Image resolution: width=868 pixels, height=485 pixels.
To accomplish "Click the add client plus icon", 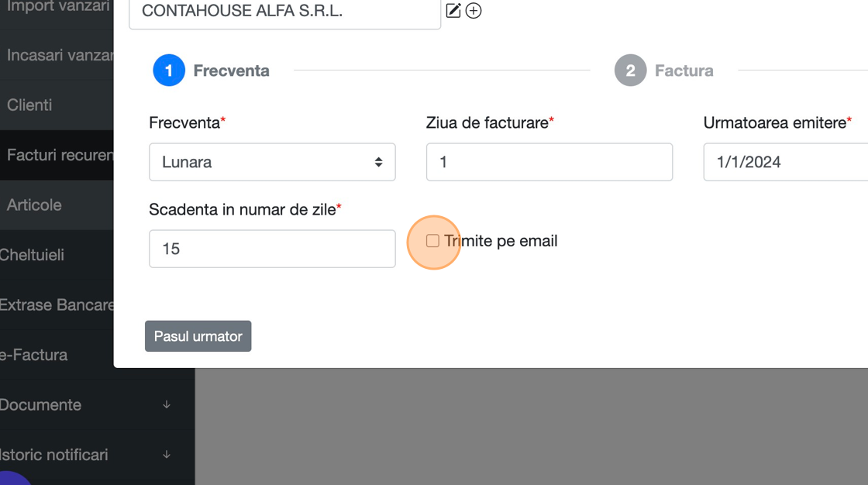I will click(474, 11).
